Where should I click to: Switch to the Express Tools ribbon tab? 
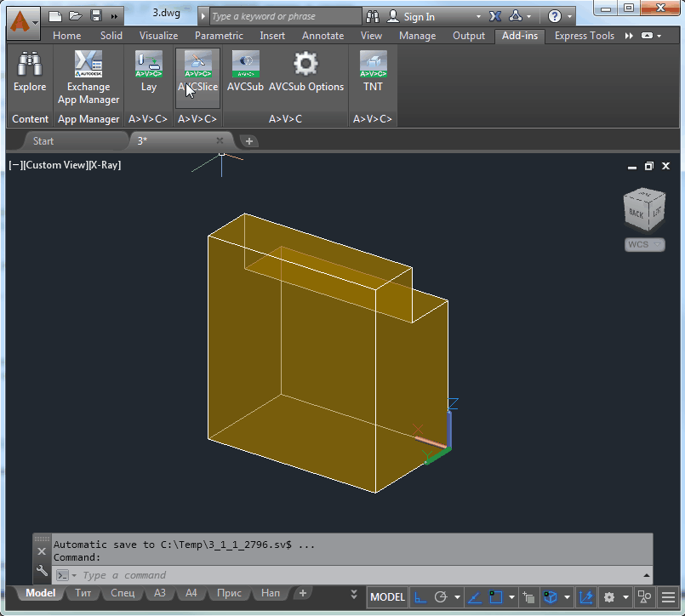click(x=584, y=36)
